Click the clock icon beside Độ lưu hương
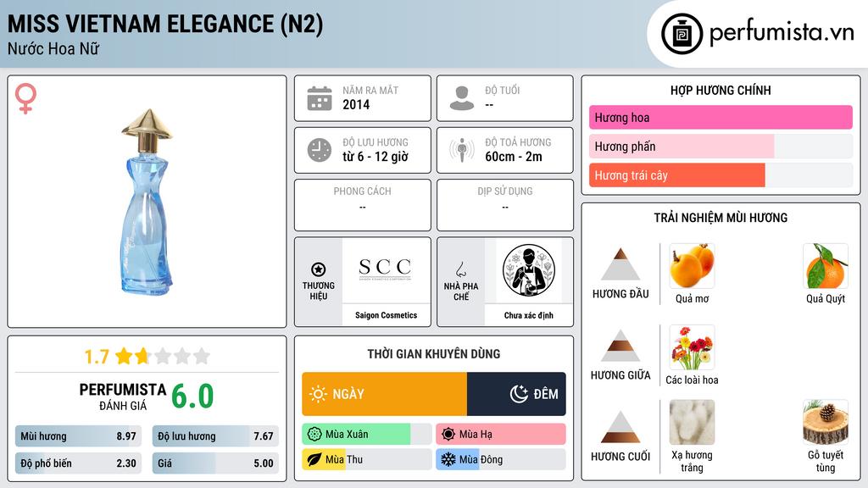The image size is (868, 488). point(320,150)
